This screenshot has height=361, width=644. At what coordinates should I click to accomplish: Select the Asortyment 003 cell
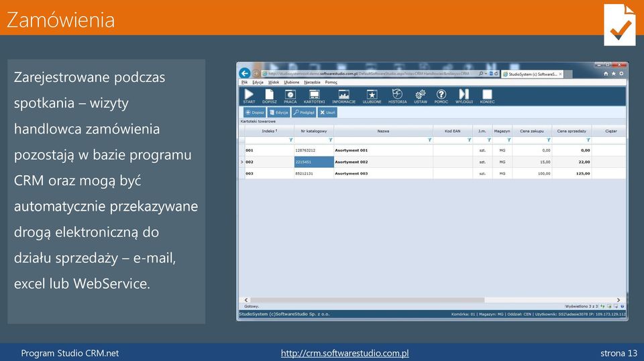[383, 174]
